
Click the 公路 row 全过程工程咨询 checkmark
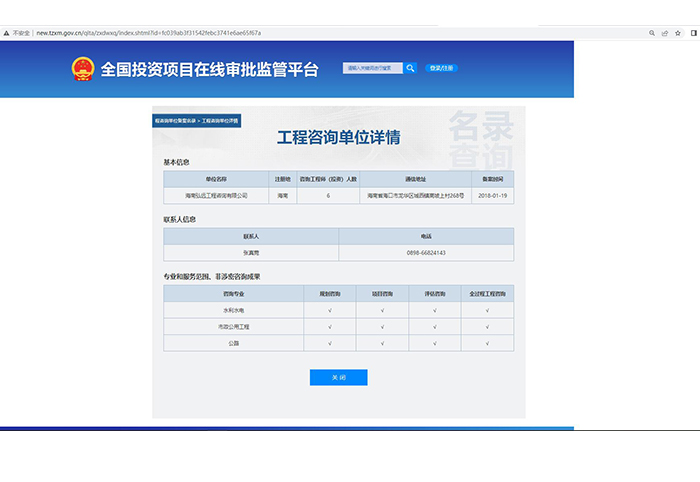tap(487, 343)
